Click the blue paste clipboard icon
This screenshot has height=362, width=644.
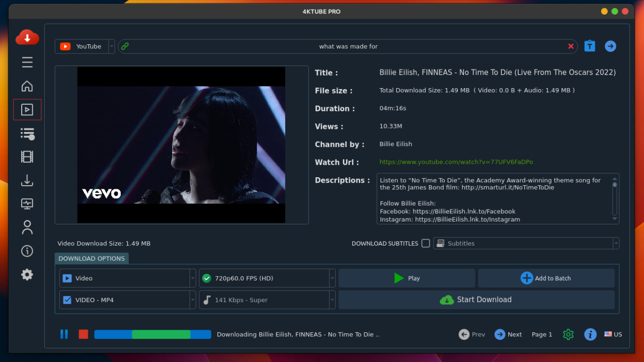click(590, 46)
